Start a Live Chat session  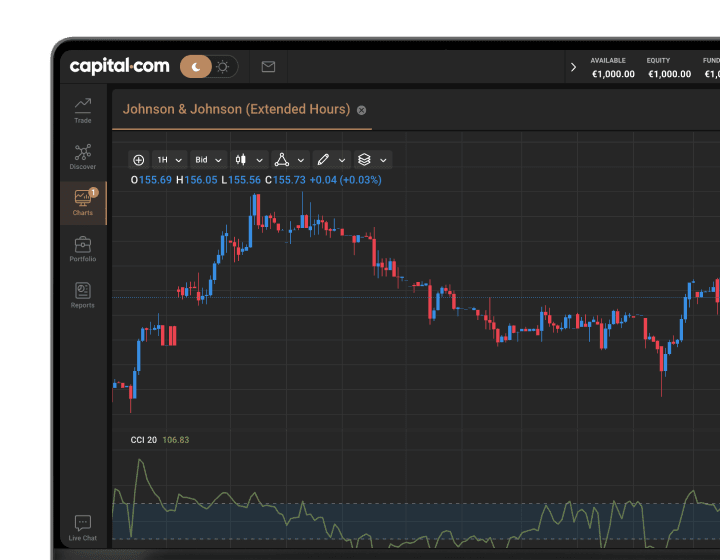point(82,527)
